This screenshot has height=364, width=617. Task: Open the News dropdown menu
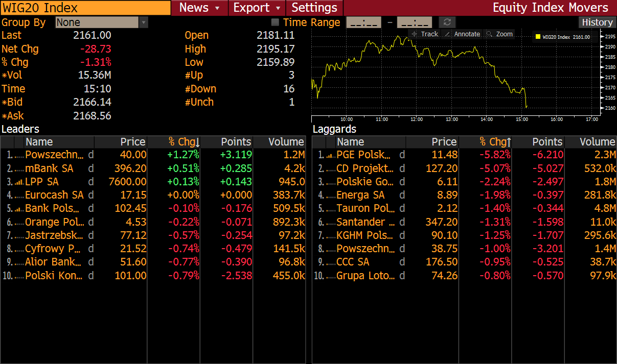[199, 8]
